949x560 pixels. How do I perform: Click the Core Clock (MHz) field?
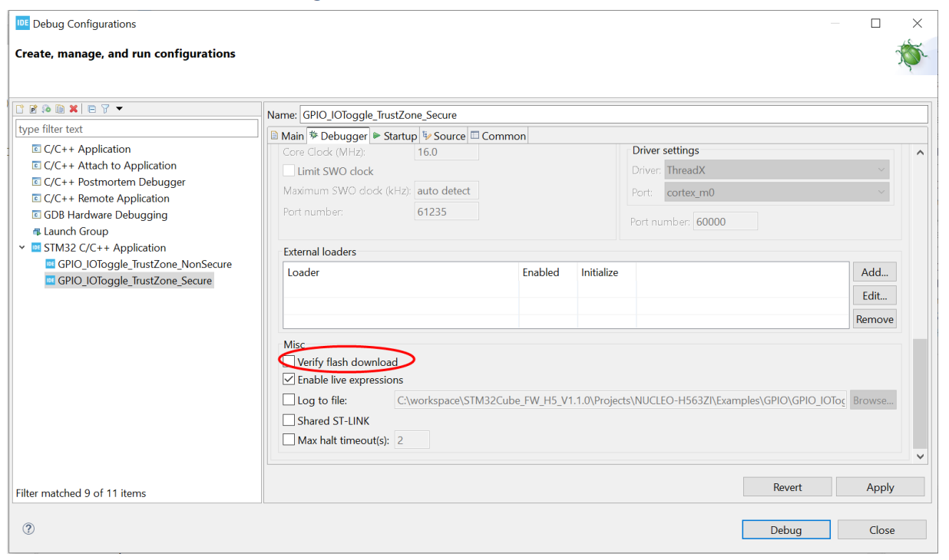point(447,152)
